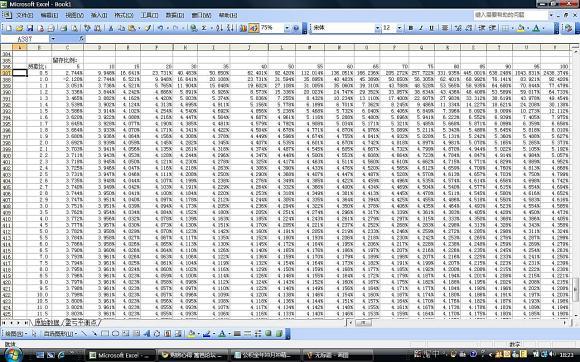Open the 文件 (File) menu

point(24,15)
